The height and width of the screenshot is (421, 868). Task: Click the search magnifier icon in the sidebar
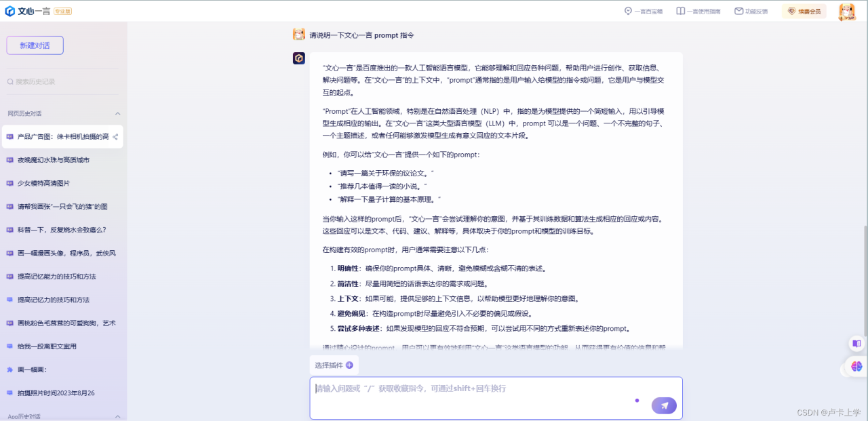tap(10, 81)
